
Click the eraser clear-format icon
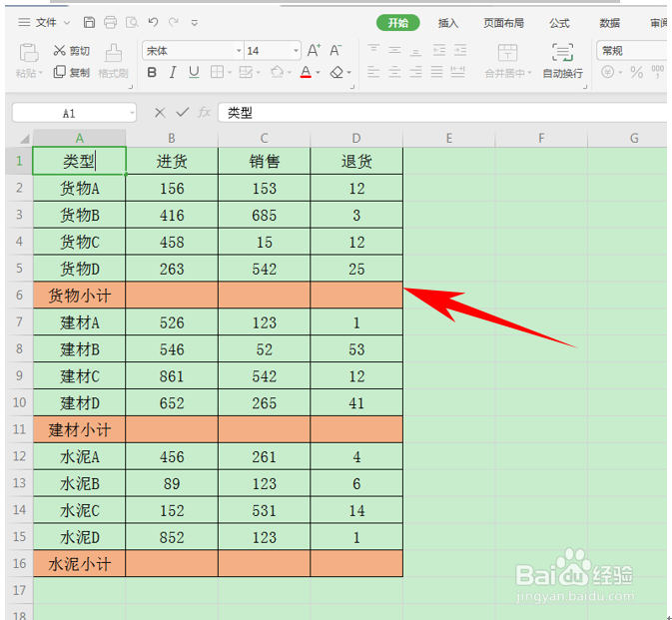(336, 73)
